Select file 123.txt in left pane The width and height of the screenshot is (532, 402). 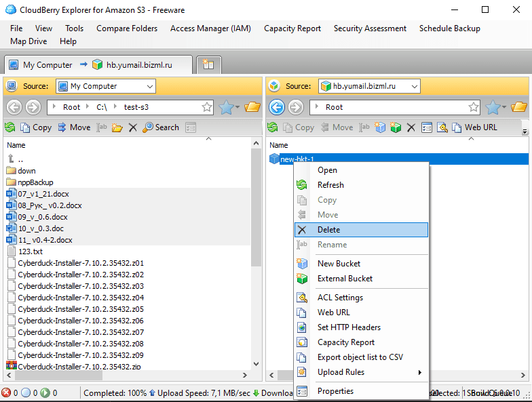(x=25, y=252)
